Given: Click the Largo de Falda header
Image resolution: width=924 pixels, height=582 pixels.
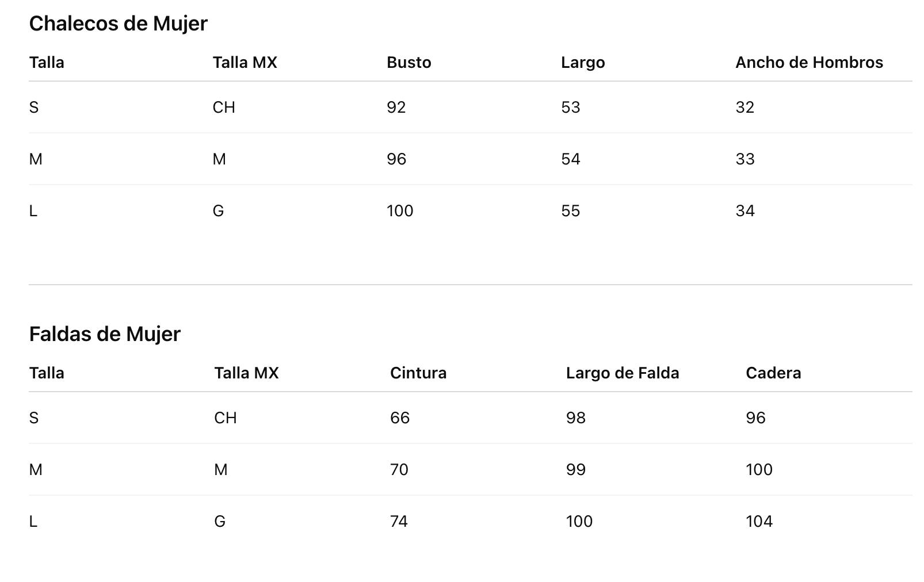Looking at the screenshot, I should click(623, 373).
